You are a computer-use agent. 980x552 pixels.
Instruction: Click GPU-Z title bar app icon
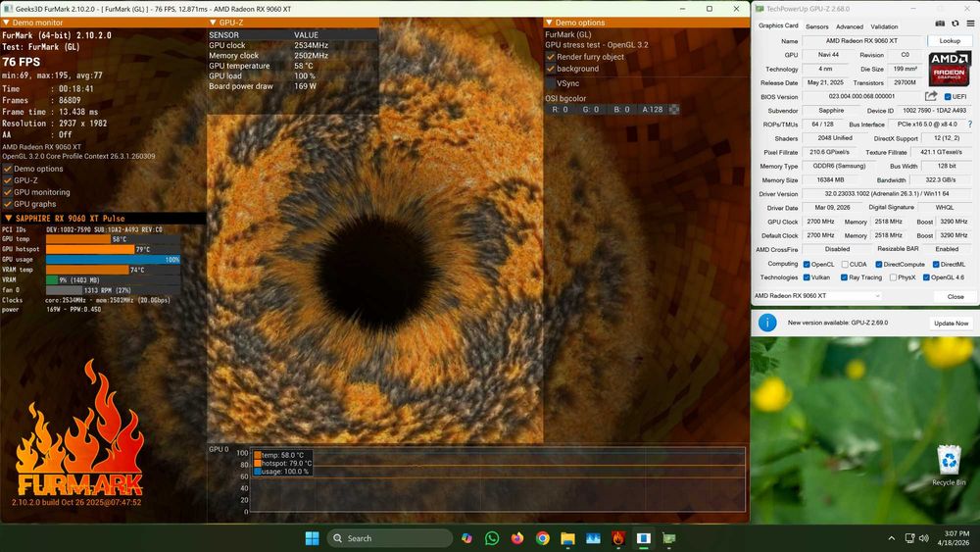[x=759, y=9]
